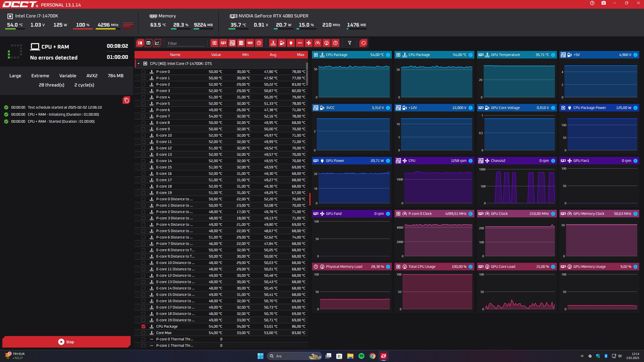Open the funnel filter options
The height and width of the screenshot is (362, 644).
pyautogui.click(x=350, y=43)
